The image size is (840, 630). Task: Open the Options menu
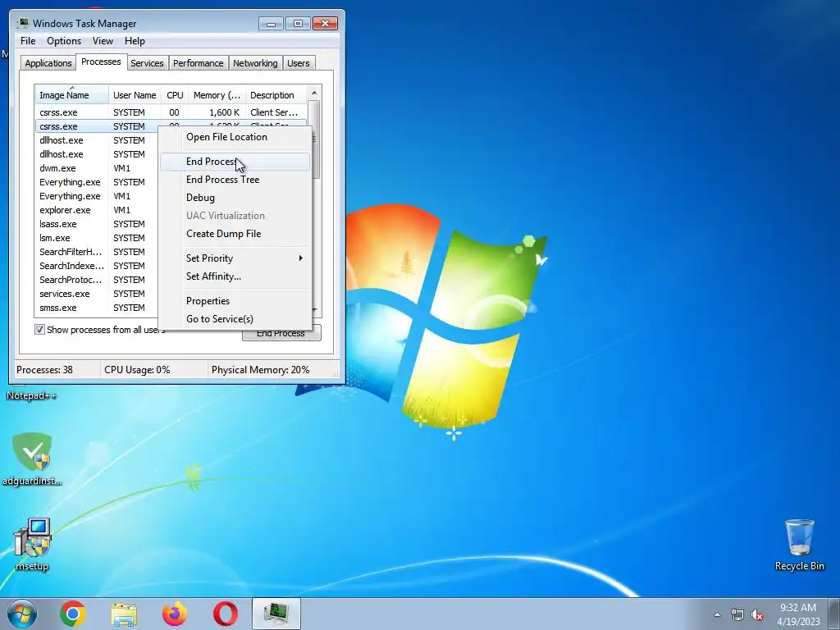pyautogui.click(x=64, y=41)
